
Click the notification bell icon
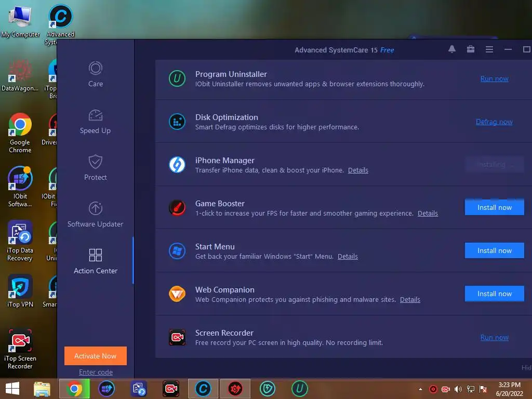(x=451, y=49)
